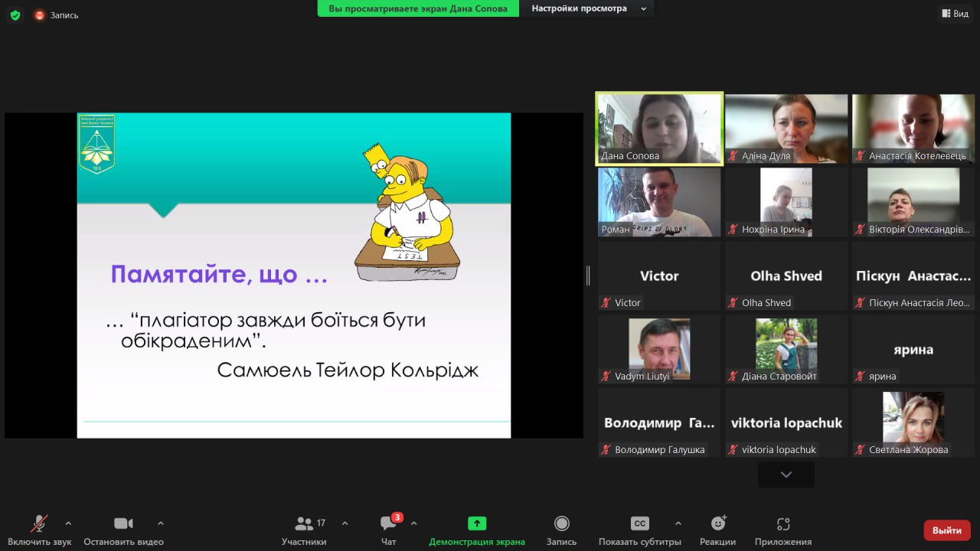
Task: Open the "Реакции" reactions menu
Action: 717,530
